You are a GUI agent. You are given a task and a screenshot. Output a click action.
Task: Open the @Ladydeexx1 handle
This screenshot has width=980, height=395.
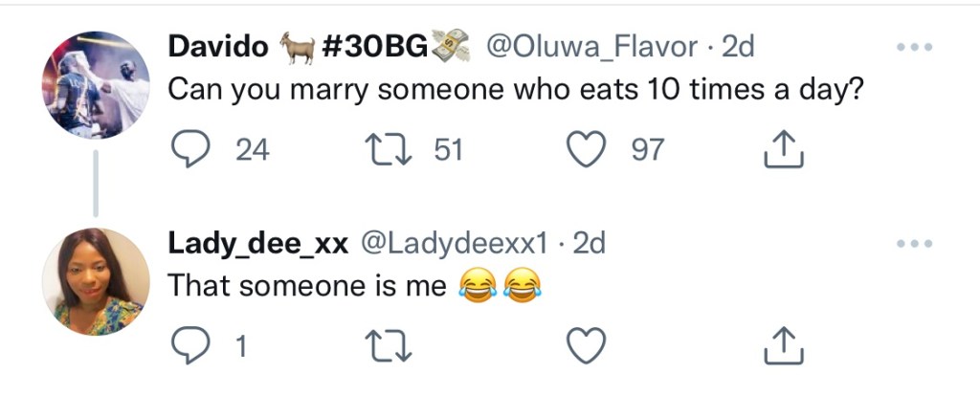(x=453, y=244)
